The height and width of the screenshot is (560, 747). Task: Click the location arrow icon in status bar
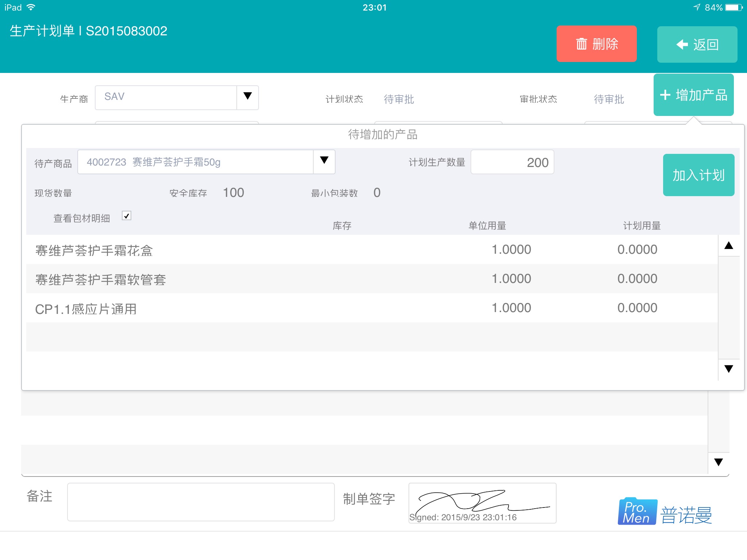click(697, 7)
